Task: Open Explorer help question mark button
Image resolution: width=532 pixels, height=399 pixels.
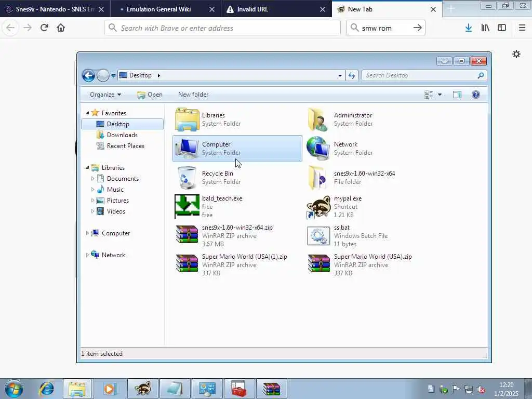Action: (x=476, y=95)
